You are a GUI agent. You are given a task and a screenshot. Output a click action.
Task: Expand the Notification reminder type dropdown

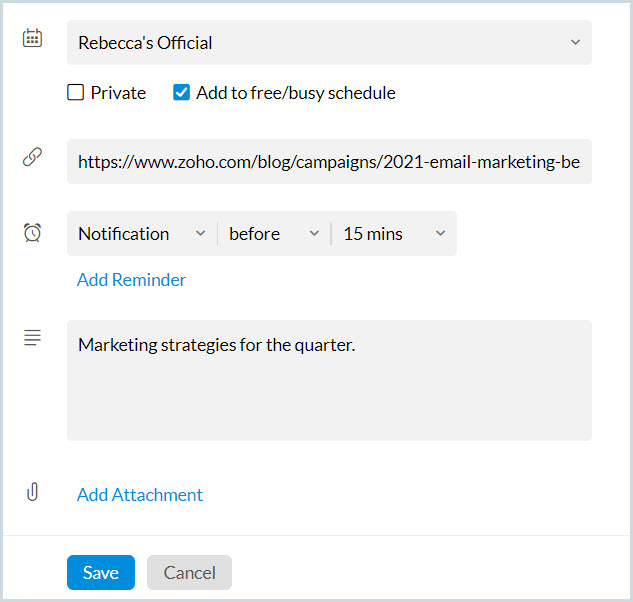pyautogui.click(x=142, y=233)
